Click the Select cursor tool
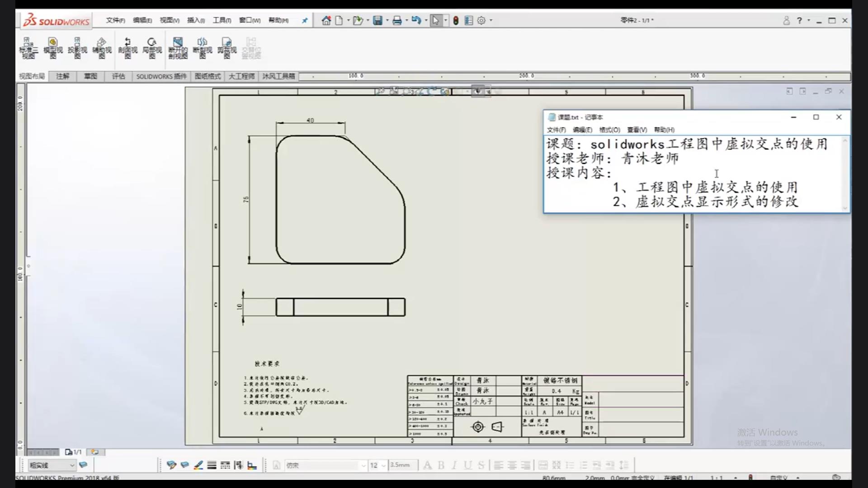This screenshot has height=488, width=868. click(435, 20)
